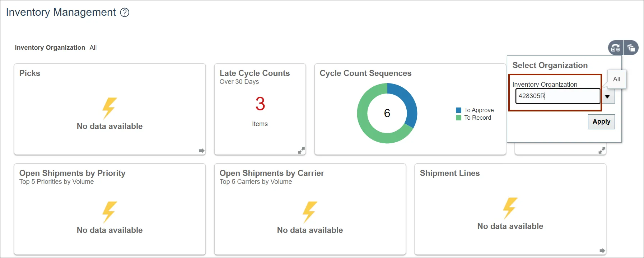The height and width of the screenshot is (258, 644).
Task: Click the Inventory Organization text field
Action: (x=557, y=96)
